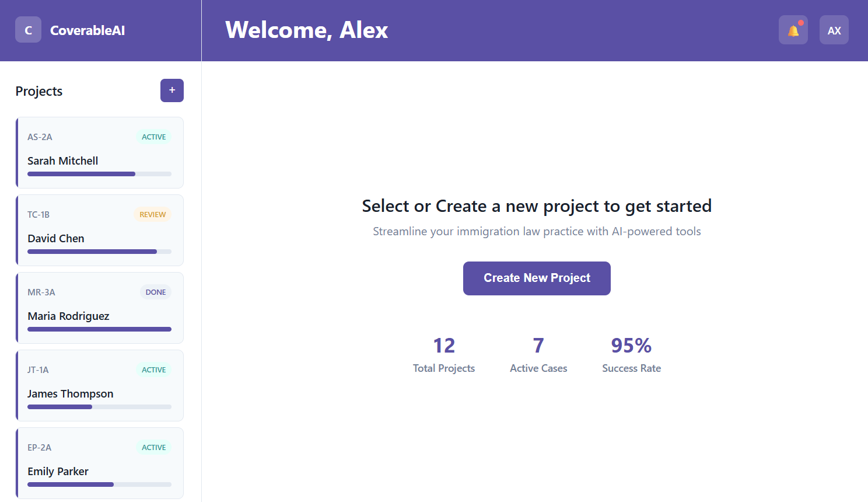This screenshot has width=868, height=502.
Task: Click the 7 Active Cases stat
Action: click(538, 354)
